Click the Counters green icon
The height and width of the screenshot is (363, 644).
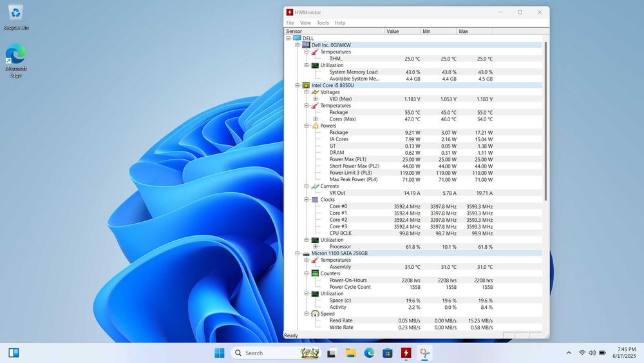[x=315, y=273]
